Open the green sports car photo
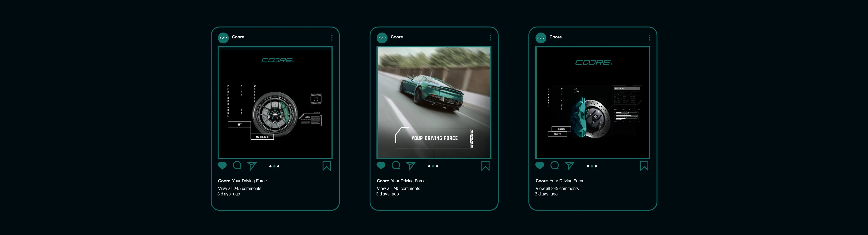 coord(434,102)
